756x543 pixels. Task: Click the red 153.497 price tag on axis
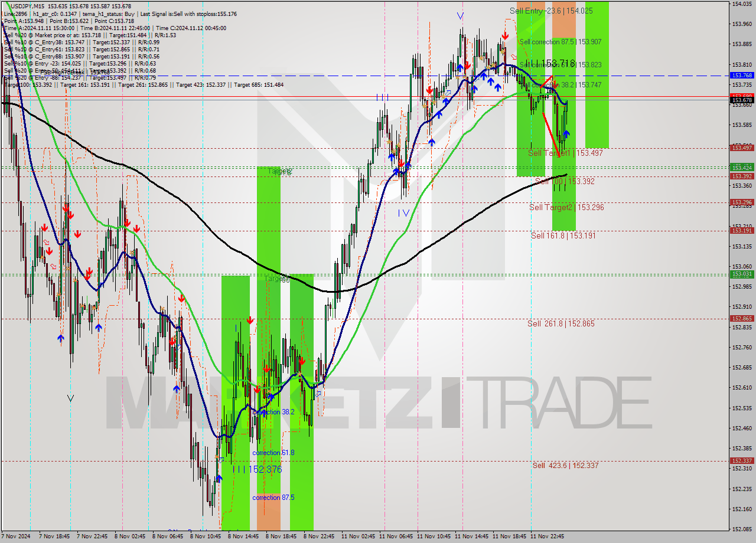pos(742,148)
